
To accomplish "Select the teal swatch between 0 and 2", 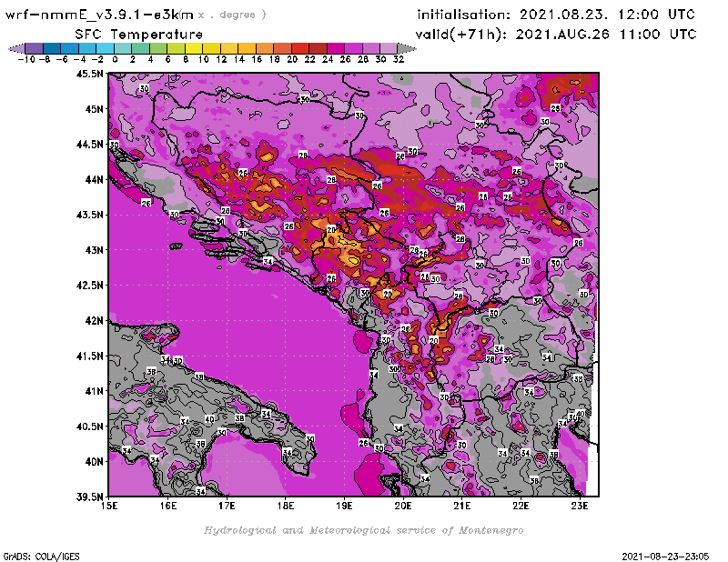I will (123, 48).
